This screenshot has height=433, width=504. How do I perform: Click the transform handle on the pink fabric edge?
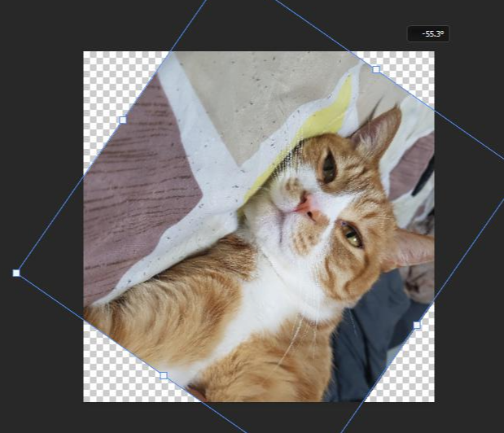tap(122, 120)
